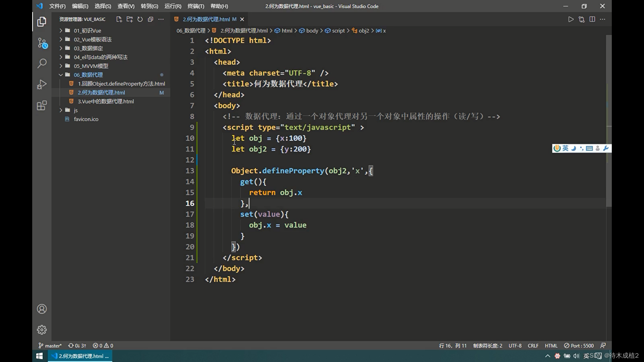Screen dimensions: 644x362
Task: Change HTML language mode
Action: tap(551, 346)
